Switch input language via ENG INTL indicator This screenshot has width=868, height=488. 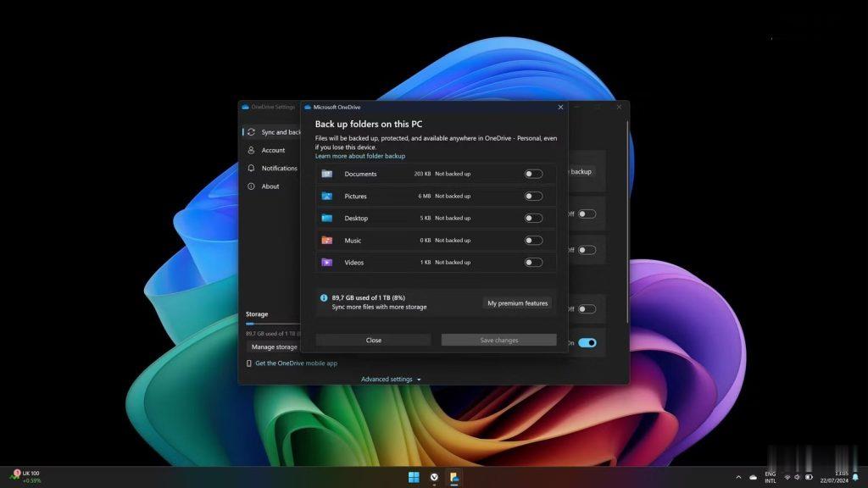click(770, 477)
